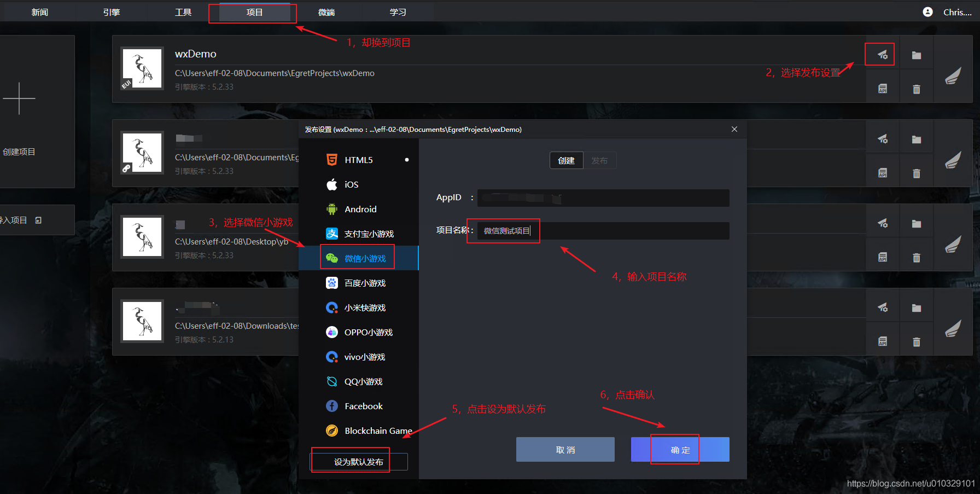
Task: Click the C:\Users\eff-02-08\Desktop\yb path
Action: tap(231, 242)
